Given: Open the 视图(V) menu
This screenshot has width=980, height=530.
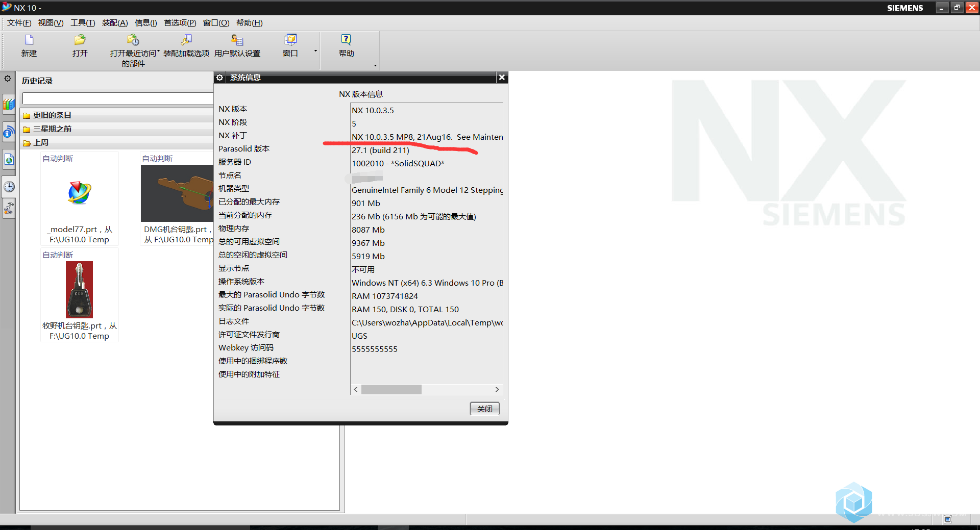Looking at the screenshot, I should click(x=51, y=23).
